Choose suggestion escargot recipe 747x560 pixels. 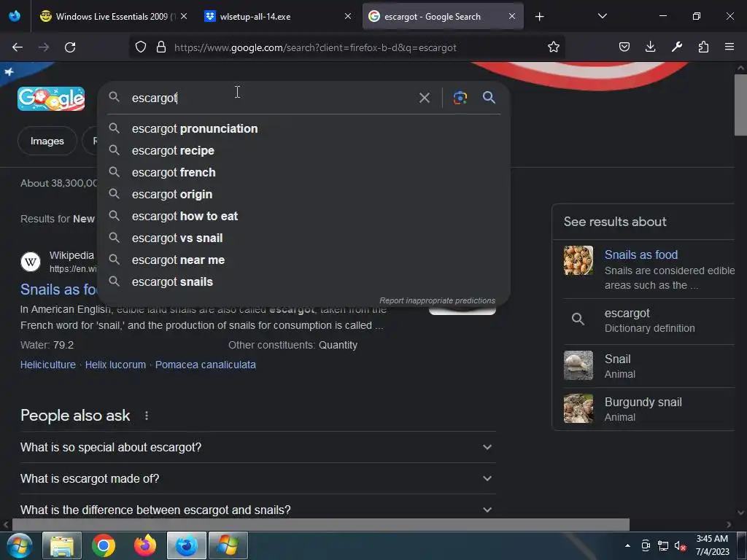point(303,150)
